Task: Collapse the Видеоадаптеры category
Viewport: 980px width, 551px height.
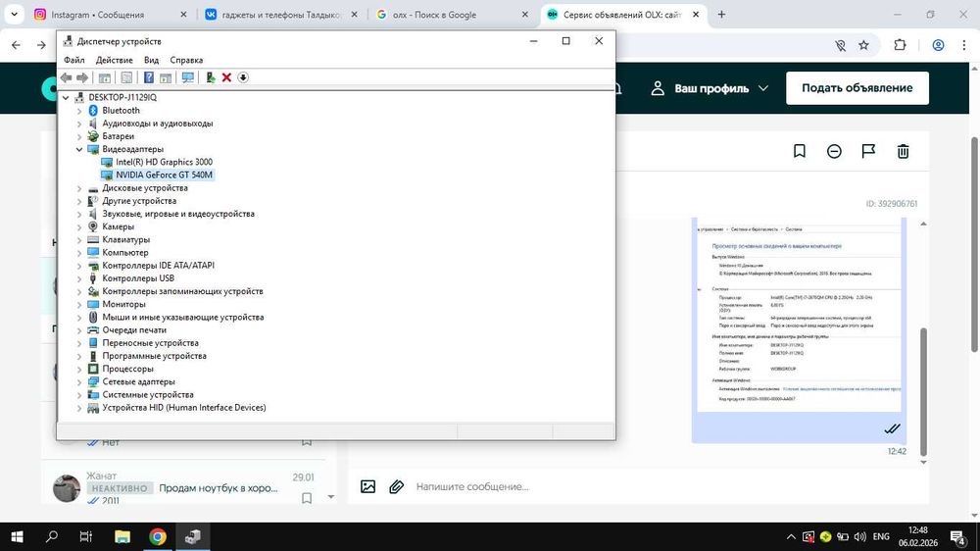Action: click(x=79, y=149)
